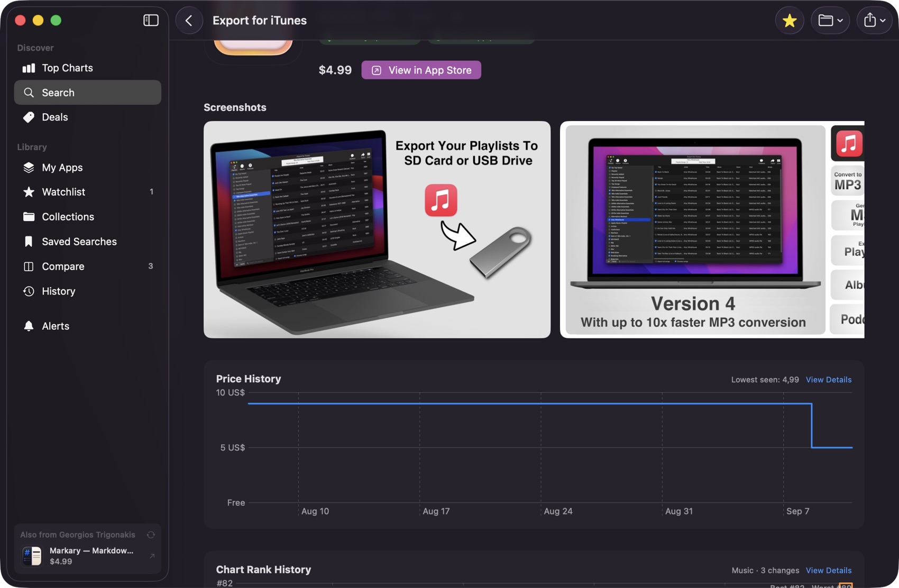Click the Watchlist count badge 1
The image size is (899, 588).
pos(151,192)
